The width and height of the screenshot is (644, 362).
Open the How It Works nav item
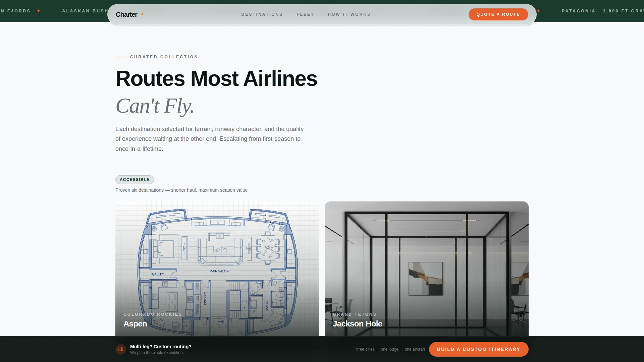[349, 14]
